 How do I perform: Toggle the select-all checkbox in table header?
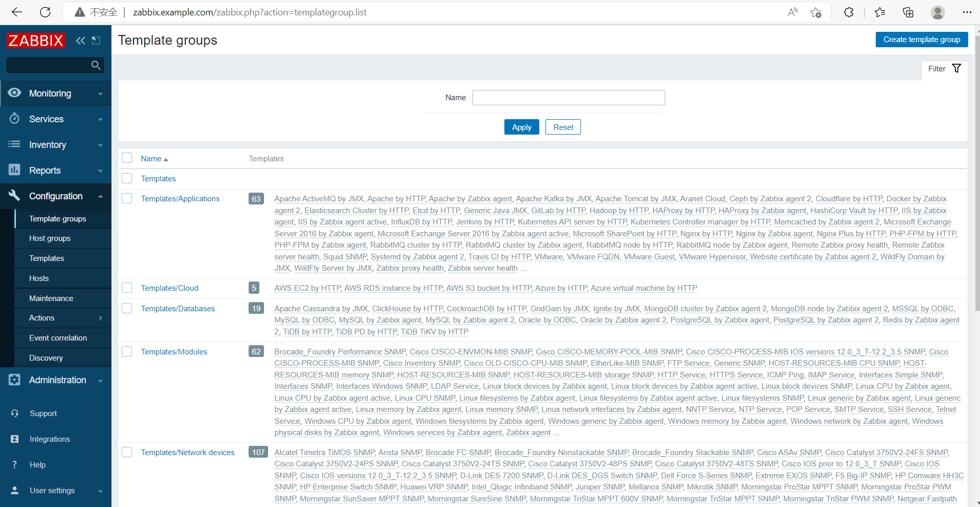[127, 158]
